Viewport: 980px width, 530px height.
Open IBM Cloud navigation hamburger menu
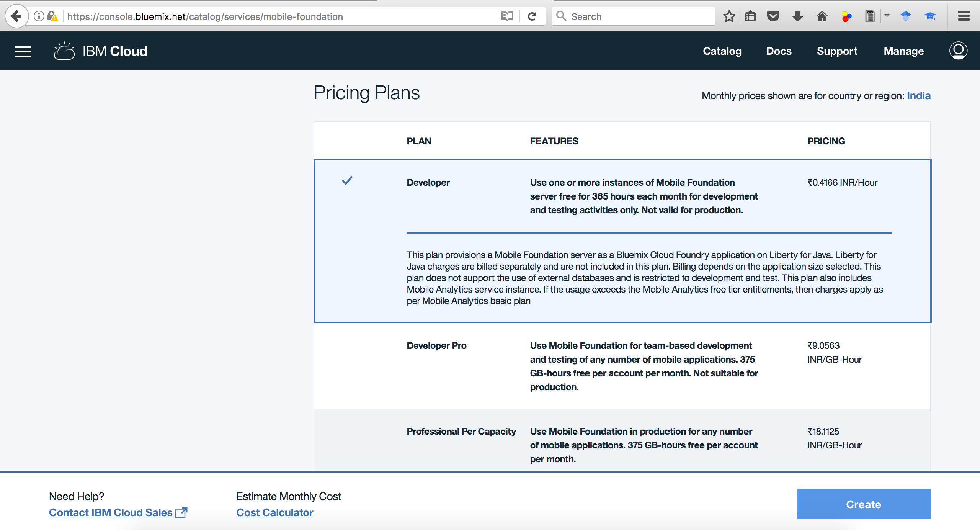pyautogui.click(x=23, y=51)
